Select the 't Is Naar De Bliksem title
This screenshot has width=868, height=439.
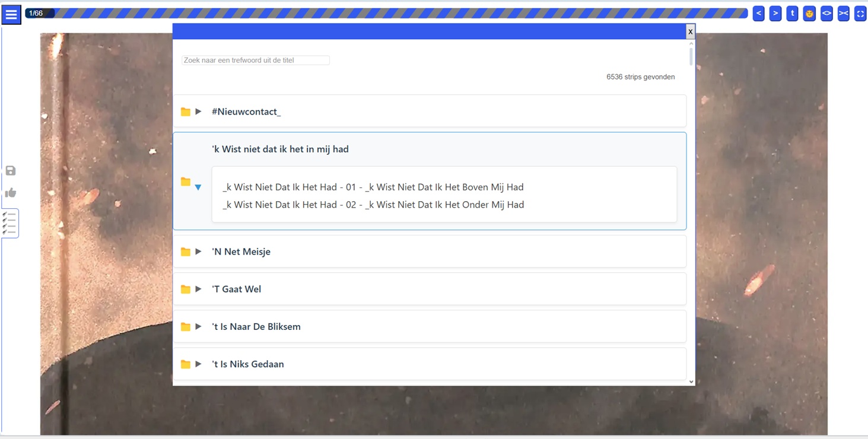coord(256,326)
